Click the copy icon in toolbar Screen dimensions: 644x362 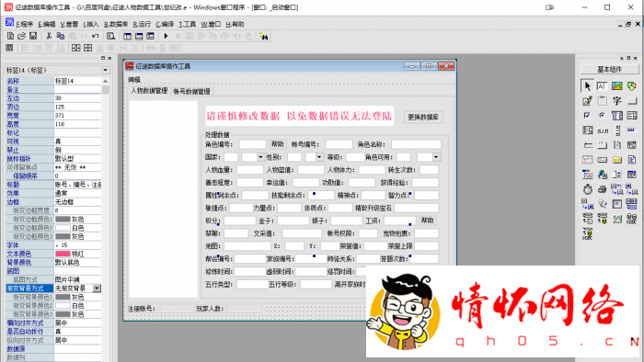tap(61, 36)
